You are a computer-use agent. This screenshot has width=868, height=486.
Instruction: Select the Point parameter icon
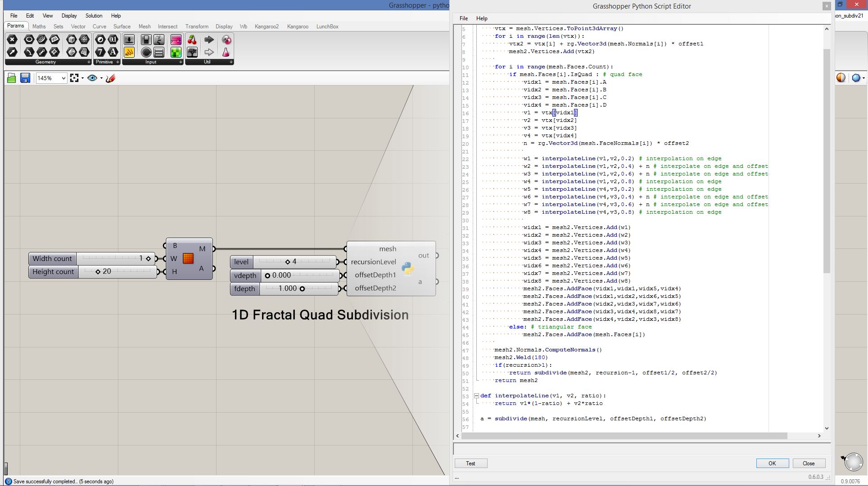pos(12,40)
